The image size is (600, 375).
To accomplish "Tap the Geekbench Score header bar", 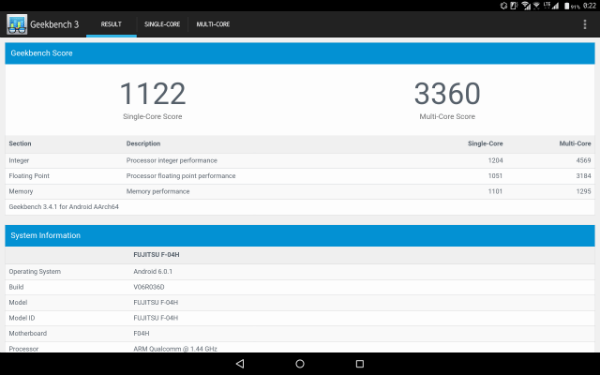I will tap(300, 53).
